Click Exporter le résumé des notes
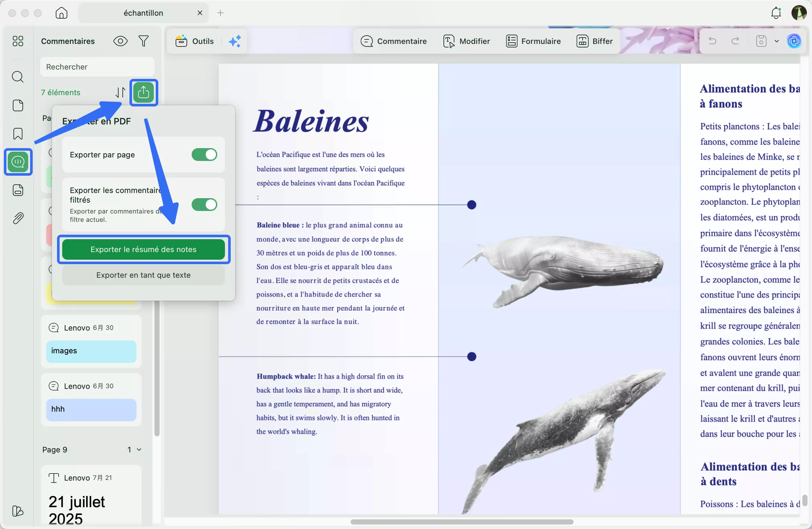This screenshot has height=529, width=812. click(143, 249)
